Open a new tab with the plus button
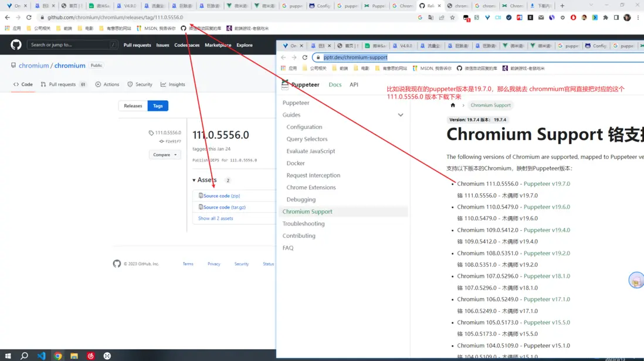This screenshot has width=644, height=361. click(x=562, y=6)
